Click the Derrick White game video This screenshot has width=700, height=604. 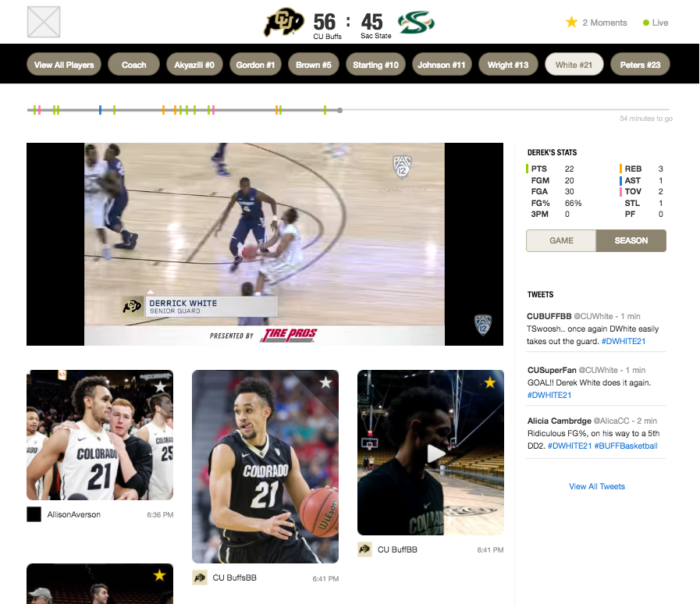265,244
